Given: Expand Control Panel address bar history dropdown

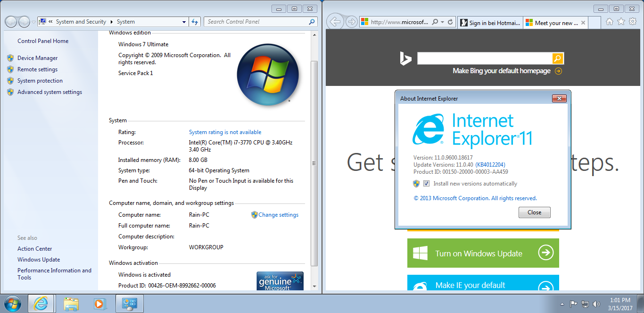Looking at the screenshot, I should click(184, 22).
